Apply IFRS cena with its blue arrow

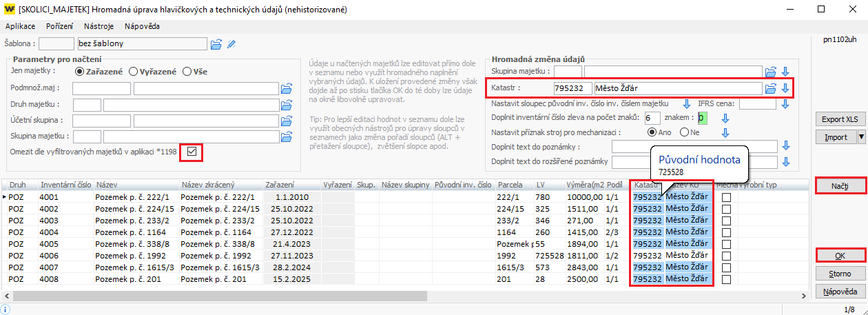tap(786, 104)
